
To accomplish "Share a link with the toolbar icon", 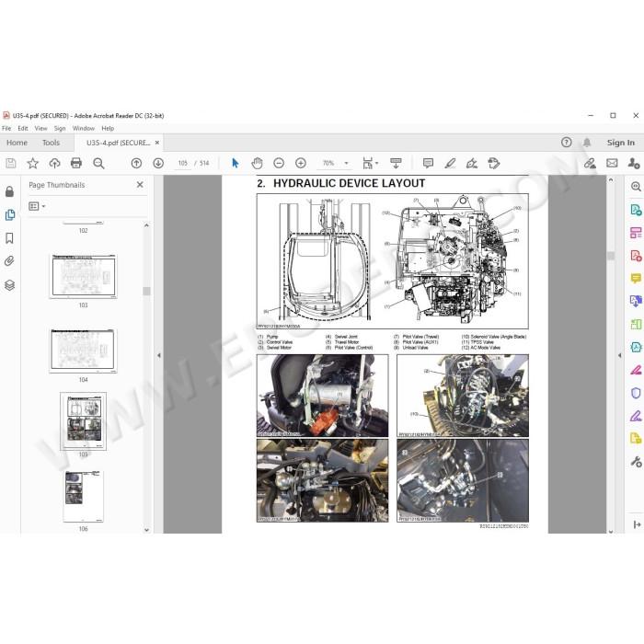I will tap(591, 164).
